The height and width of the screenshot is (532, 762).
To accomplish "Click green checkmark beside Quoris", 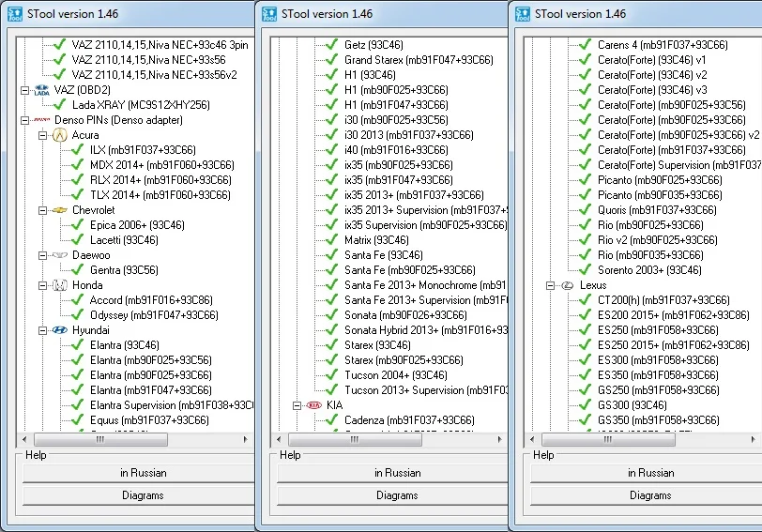I will 586,210.
